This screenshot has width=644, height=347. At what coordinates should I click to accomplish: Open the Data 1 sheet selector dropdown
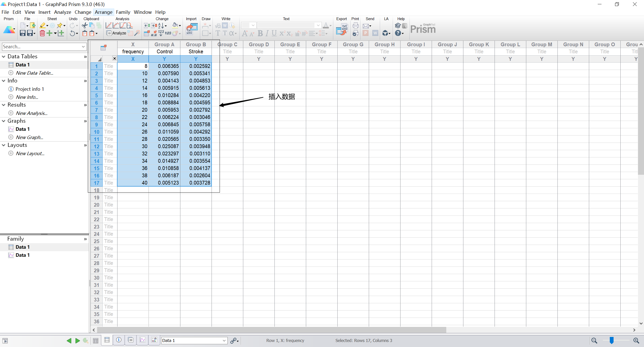224,340
